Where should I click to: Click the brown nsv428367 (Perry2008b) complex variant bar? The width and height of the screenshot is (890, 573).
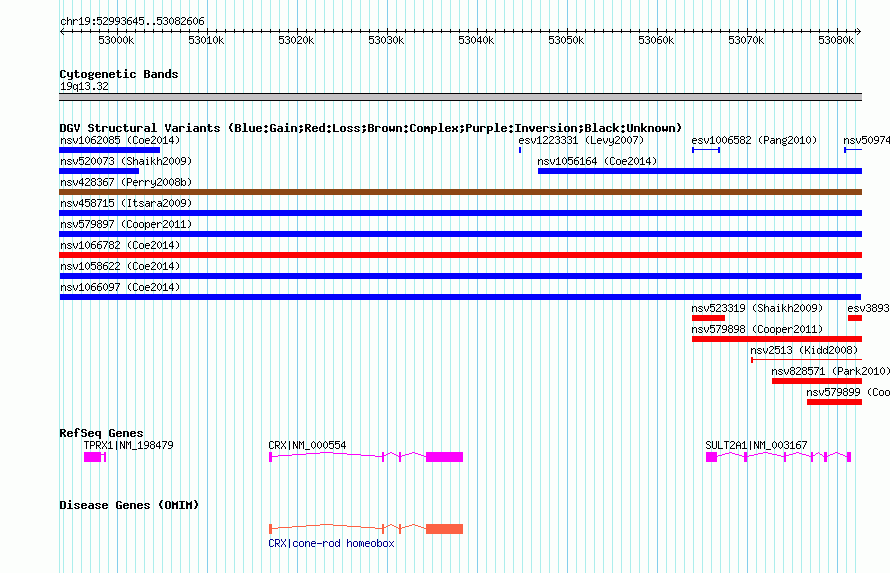pos(460,192)
